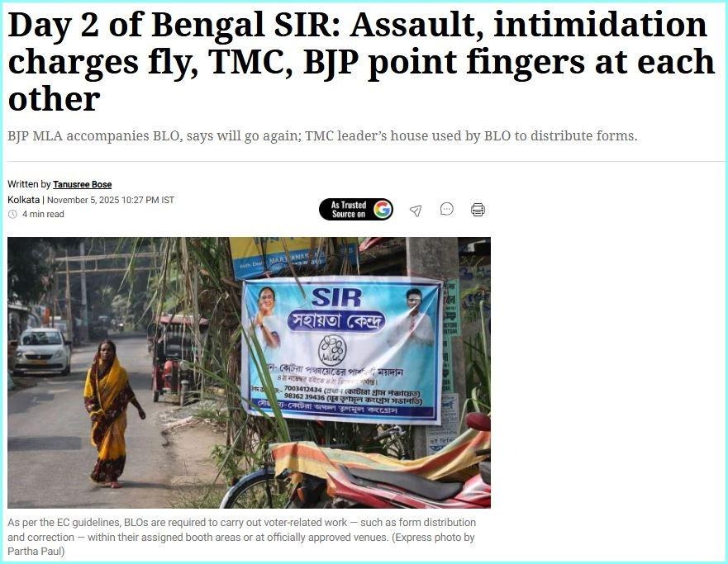Click the Kolkata location label
Image resolution: width=728 pixels, height=564 pixels.
point(24,200)
